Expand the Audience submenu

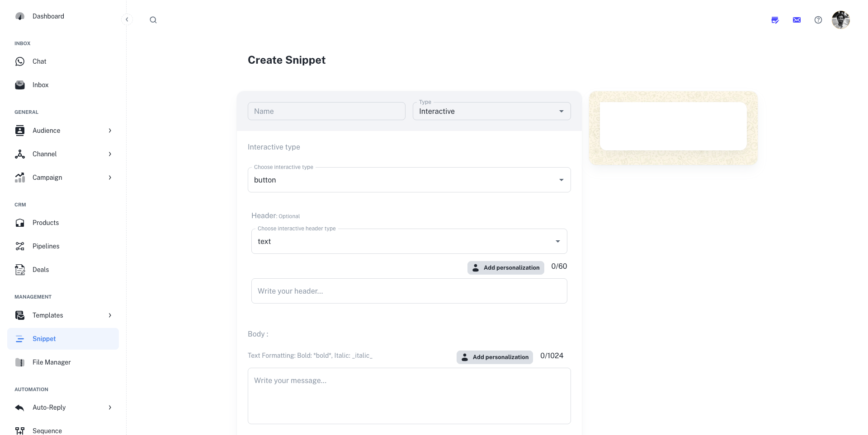coord(110,131)
